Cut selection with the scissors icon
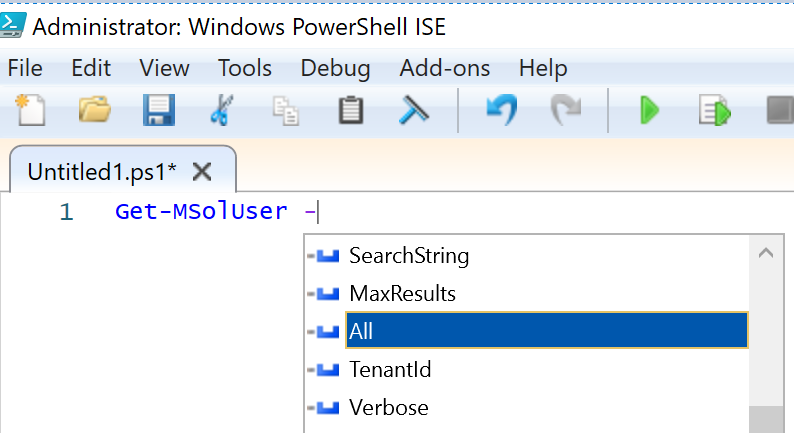 [221, 110]
